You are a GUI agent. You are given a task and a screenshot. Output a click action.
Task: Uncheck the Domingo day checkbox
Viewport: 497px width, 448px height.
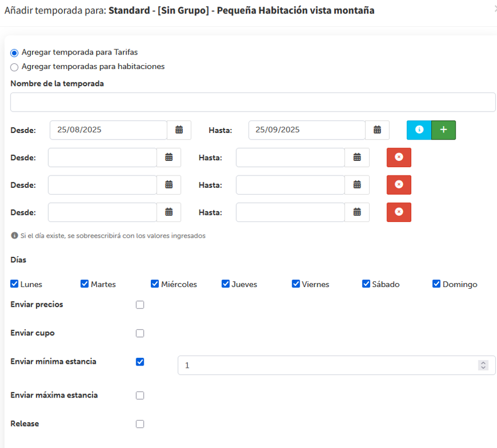436,284
